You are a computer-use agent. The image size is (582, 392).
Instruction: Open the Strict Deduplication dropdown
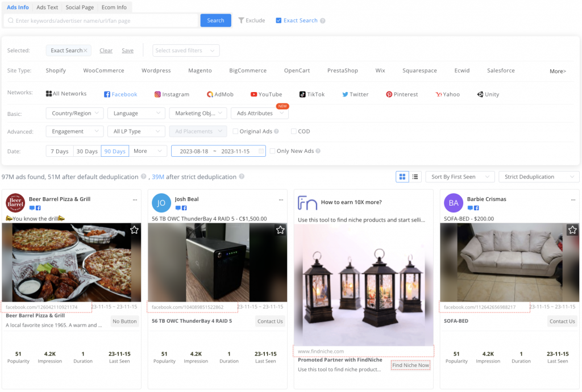539,177
